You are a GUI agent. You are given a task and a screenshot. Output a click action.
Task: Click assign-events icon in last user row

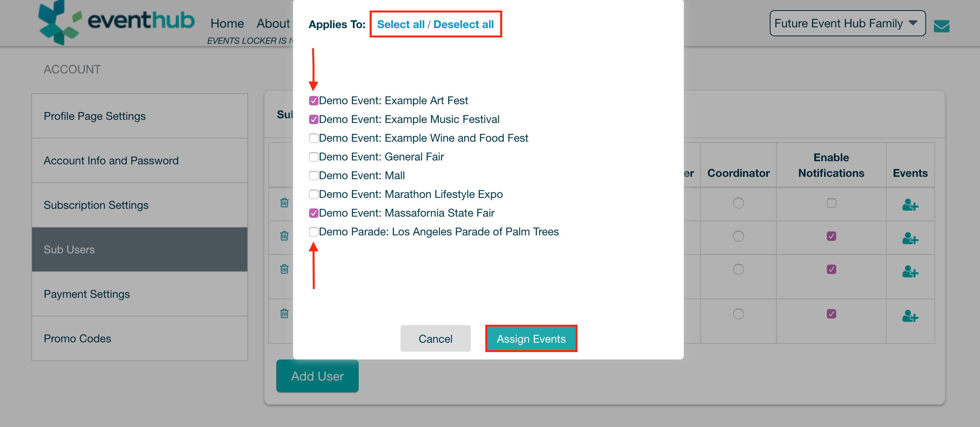(910, 316)
